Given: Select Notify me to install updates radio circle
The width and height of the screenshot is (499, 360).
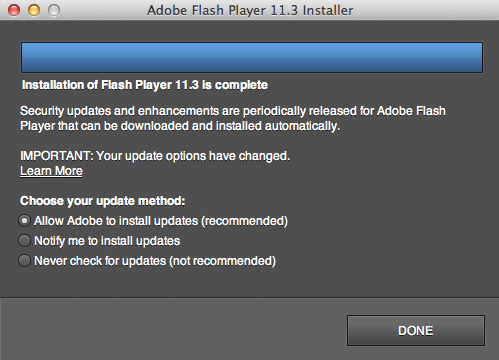Looking at the screenshot, I should click(24, 241).
